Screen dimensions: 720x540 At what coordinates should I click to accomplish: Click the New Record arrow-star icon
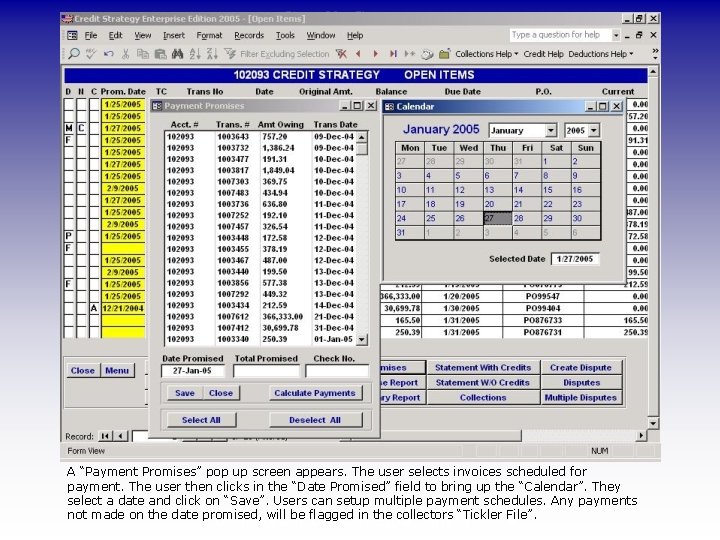tap(410, 54)
